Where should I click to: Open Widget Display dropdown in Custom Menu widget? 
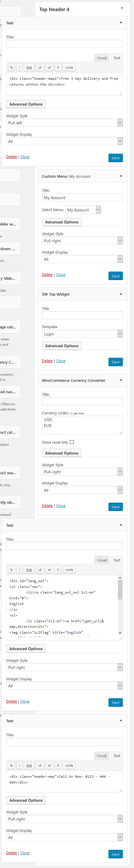click(82, 259)
